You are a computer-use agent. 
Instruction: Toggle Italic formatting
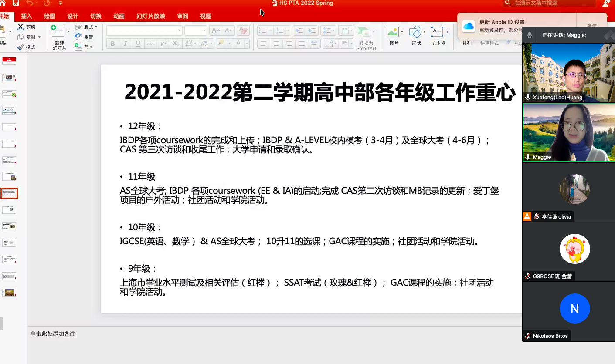126,44
